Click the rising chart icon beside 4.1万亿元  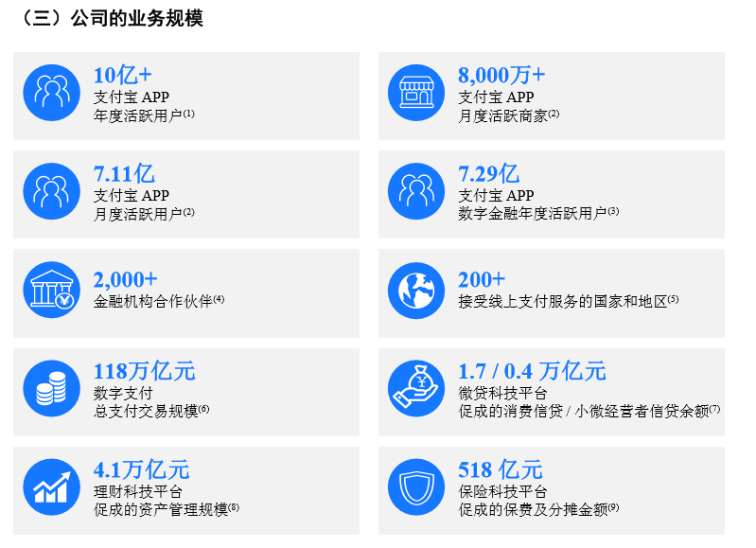click(52, 486)
